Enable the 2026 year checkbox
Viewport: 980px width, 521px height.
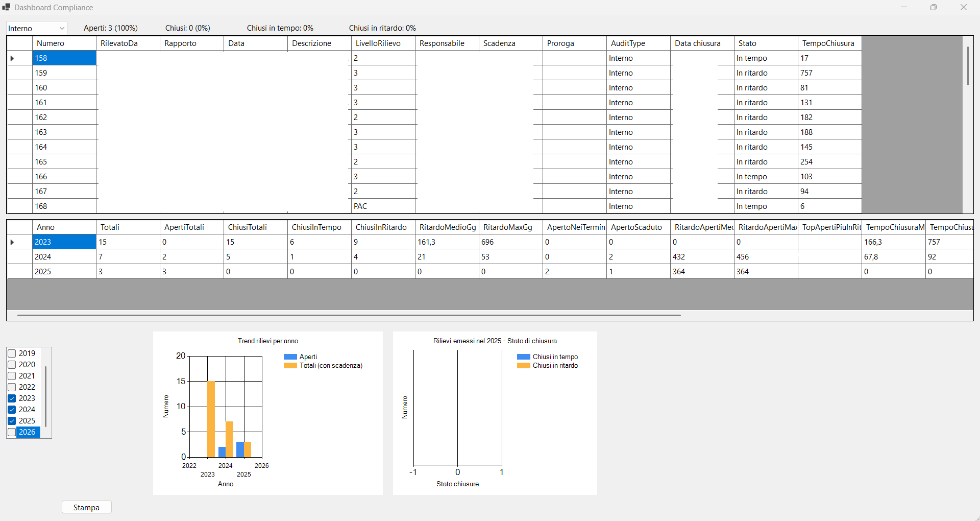tap(12, 432)
